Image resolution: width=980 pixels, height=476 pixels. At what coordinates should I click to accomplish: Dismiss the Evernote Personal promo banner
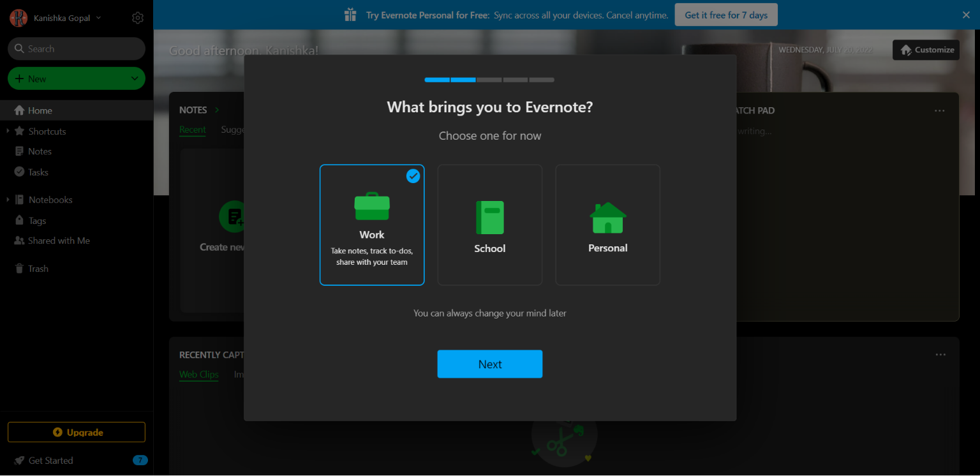pyautogui.click(x=966, y=15)
